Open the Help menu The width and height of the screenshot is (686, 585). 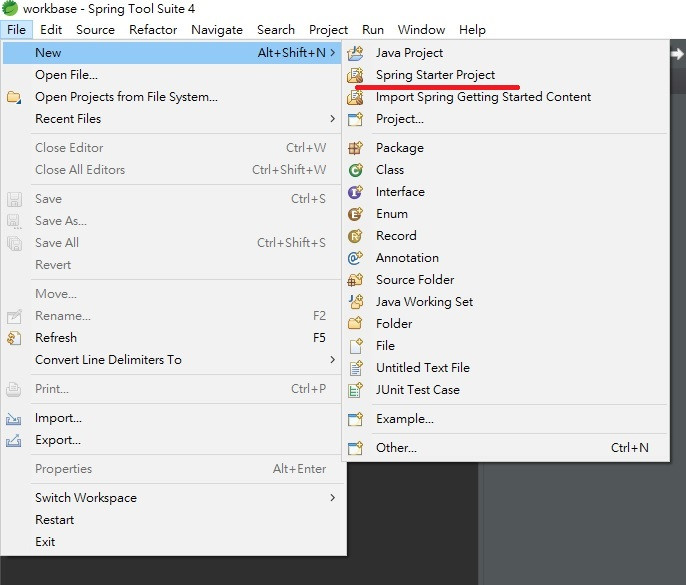point(472,30)
